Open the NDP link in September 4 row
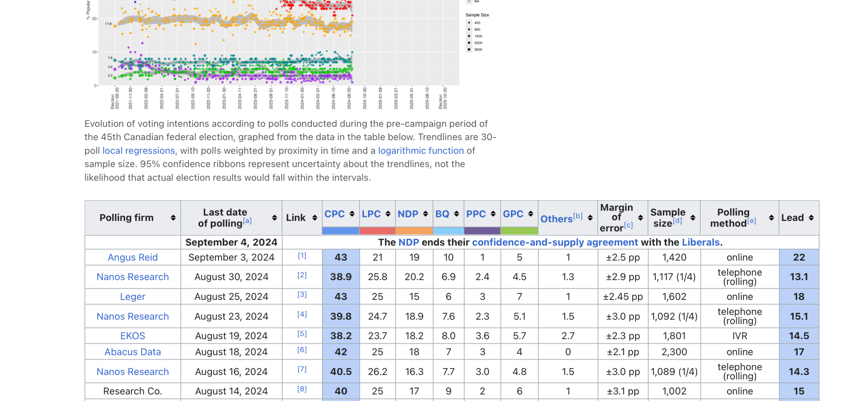 point(409,242)
